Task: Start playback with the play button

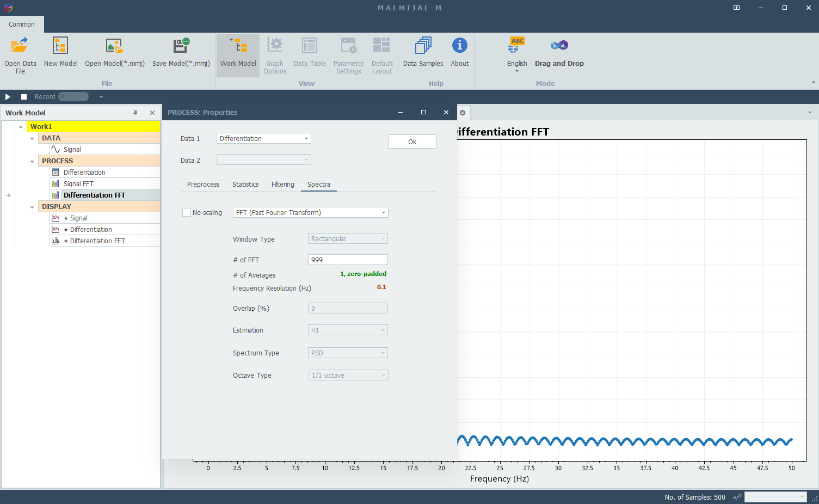Action: coord(8,97)
